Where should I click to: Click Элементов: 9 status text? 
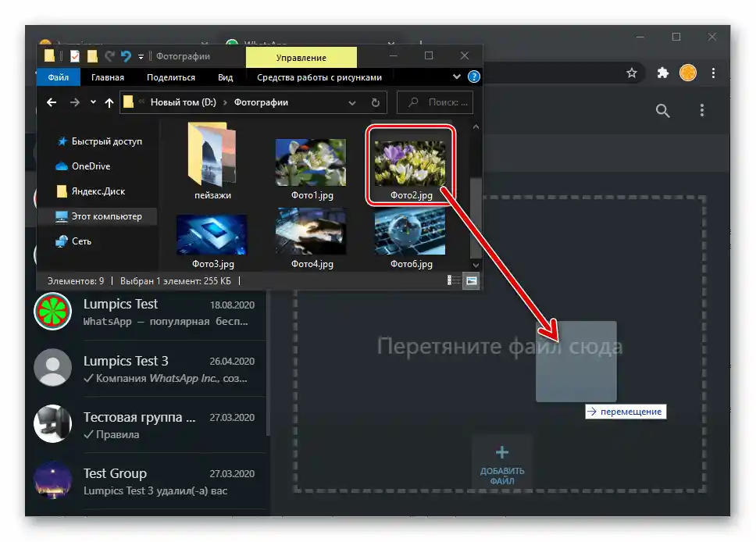pyautogui.click(x=76, y=280)
